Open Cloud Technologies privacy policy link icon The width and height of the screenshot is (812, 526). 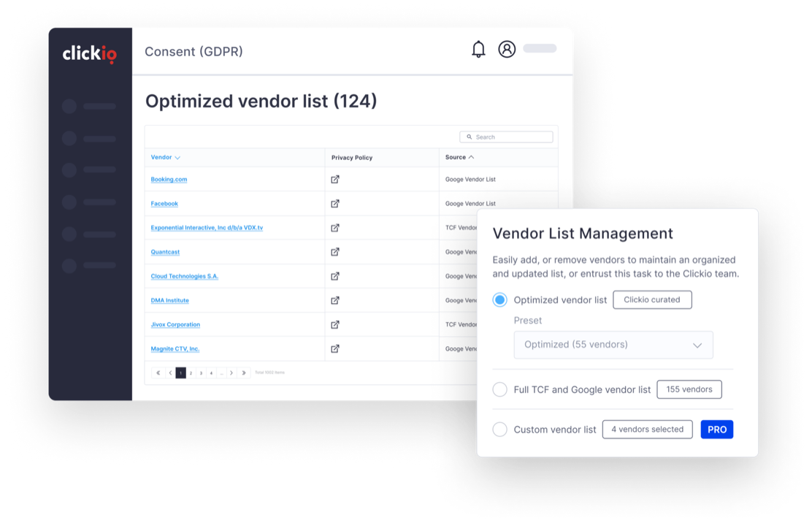(335, 276)
